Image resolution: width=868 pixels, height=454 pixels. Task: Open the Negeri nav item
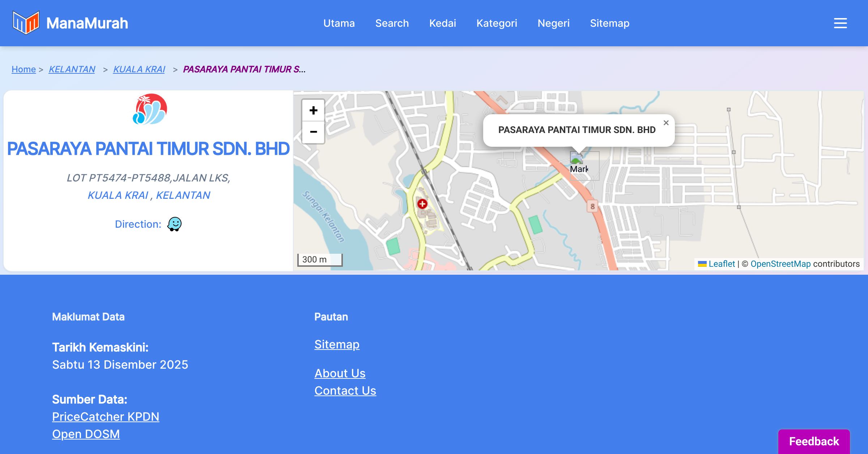pos(553,23)
